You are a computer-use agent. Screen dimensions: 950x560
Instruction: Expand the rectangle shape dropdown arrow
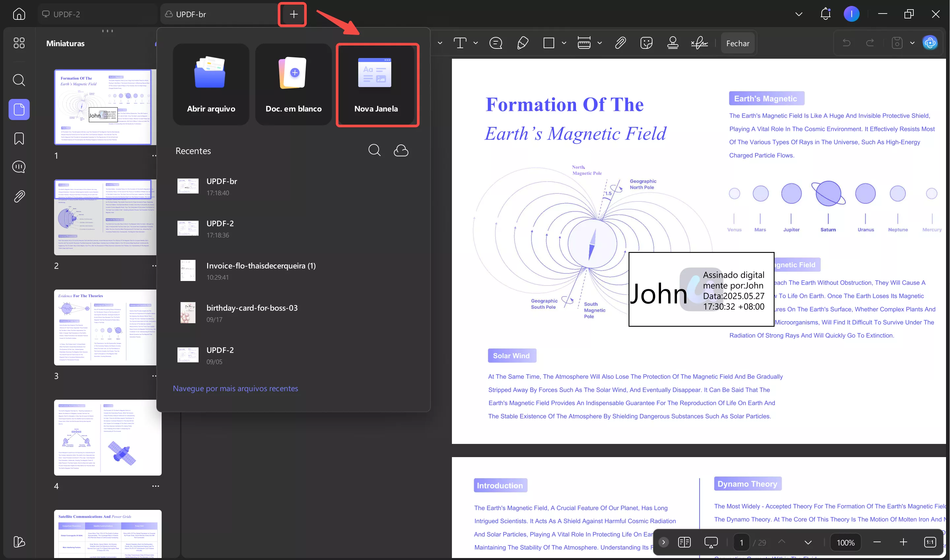[564, 43]
